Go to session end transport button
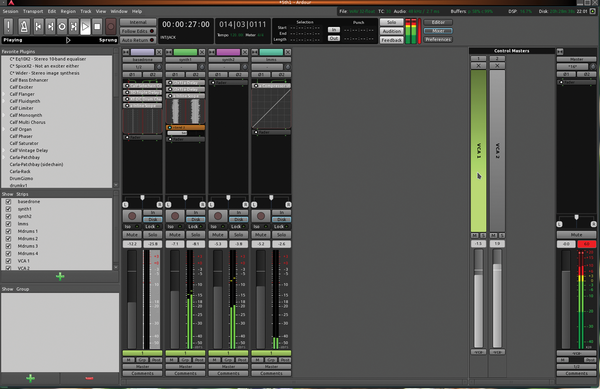The height and width of the screenshot is (389, 600). coord(50,26)
